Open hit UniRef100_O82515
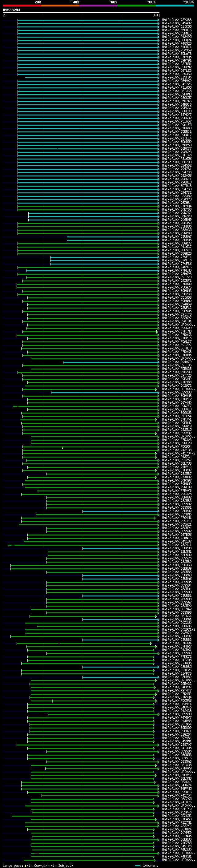The image size is (197, 868). coord(177,430)
